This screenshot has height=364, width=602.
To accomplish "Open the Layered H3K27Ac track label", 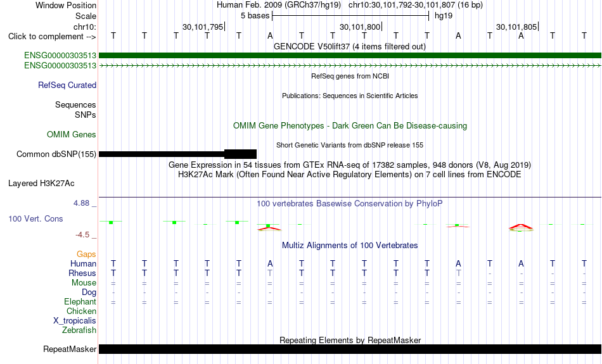I will 41,184.
